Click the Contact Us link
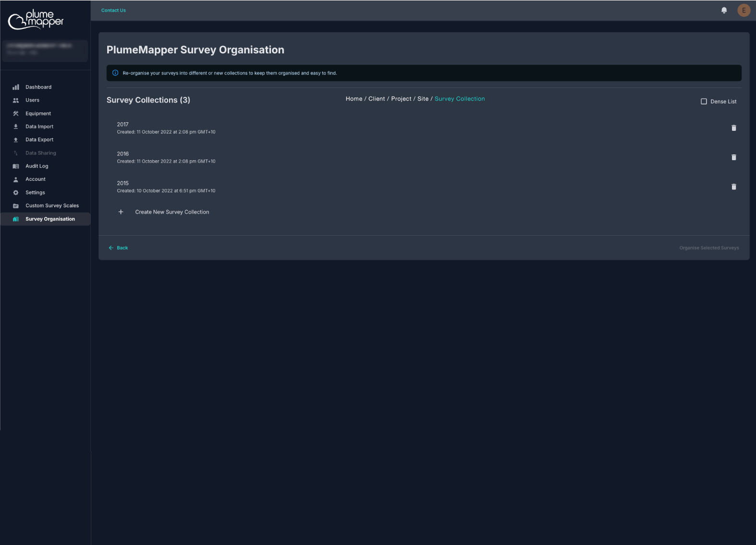The image size is (756, 545). 113,10
